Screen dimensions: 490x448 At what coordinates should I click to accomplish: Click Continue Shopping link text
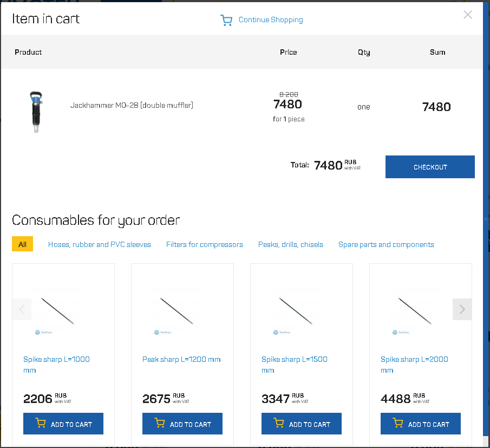271,20
